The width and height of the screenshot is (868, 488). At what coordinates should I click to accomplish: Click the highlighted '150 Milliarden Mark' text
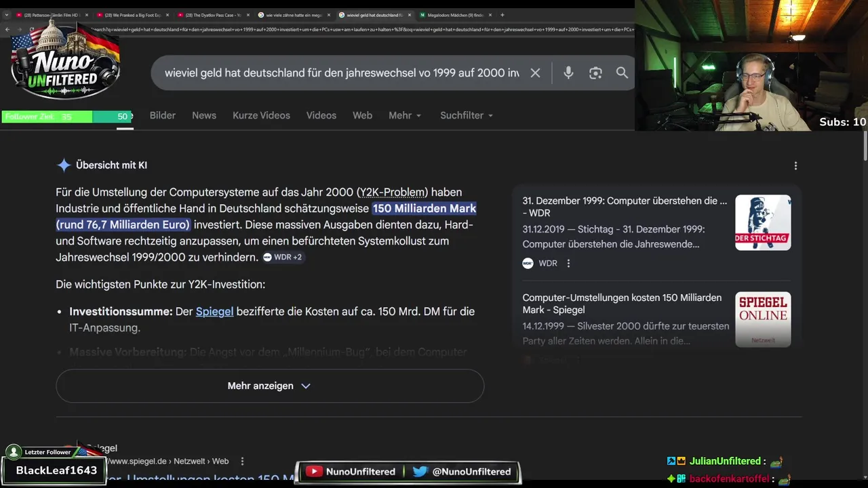(x=425, y=208)
